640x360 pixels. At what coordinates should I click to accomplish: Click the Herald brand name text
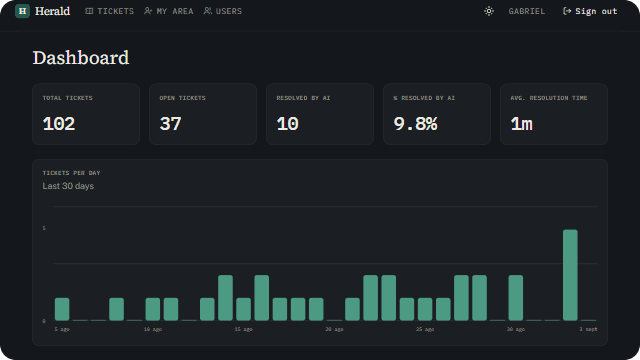tap(52, 11)
